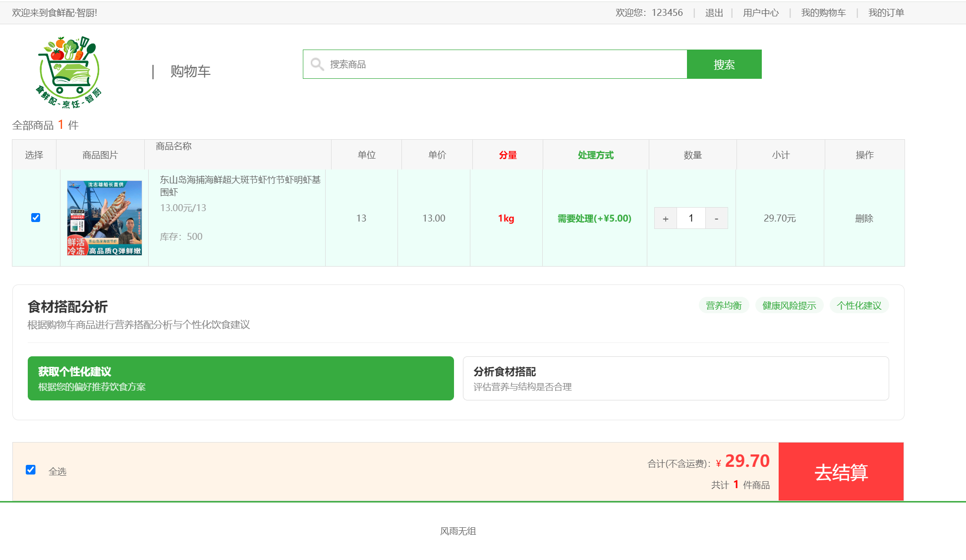Open the shrimp product thumbnail image

[x=105, y=218]
